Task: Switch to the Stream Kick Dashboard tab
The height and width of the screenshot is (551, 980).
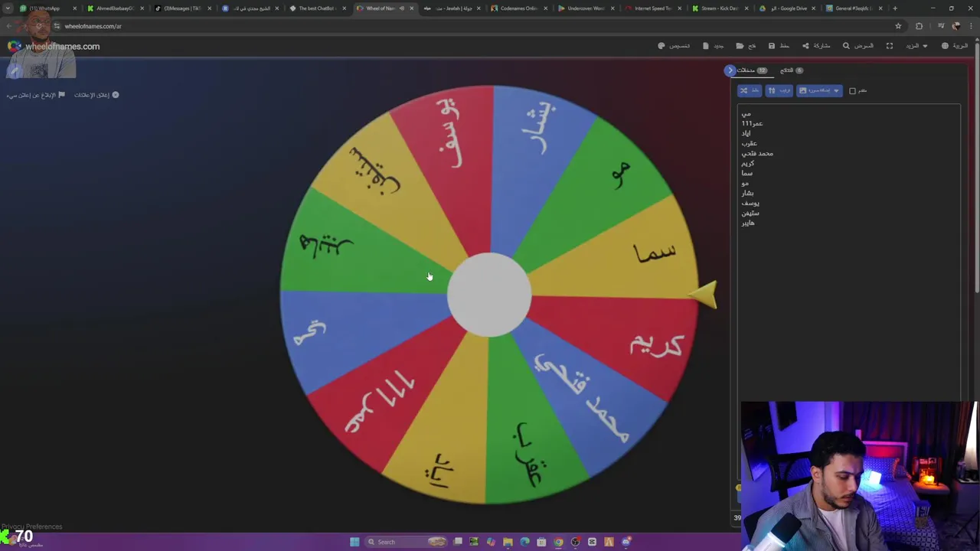Action: click(x=720, y=8)
